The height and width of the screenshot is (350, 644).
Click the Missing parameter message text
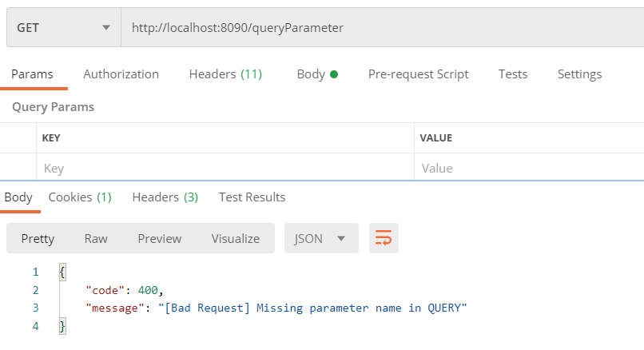pyautogui.click(x=312, y=308)
